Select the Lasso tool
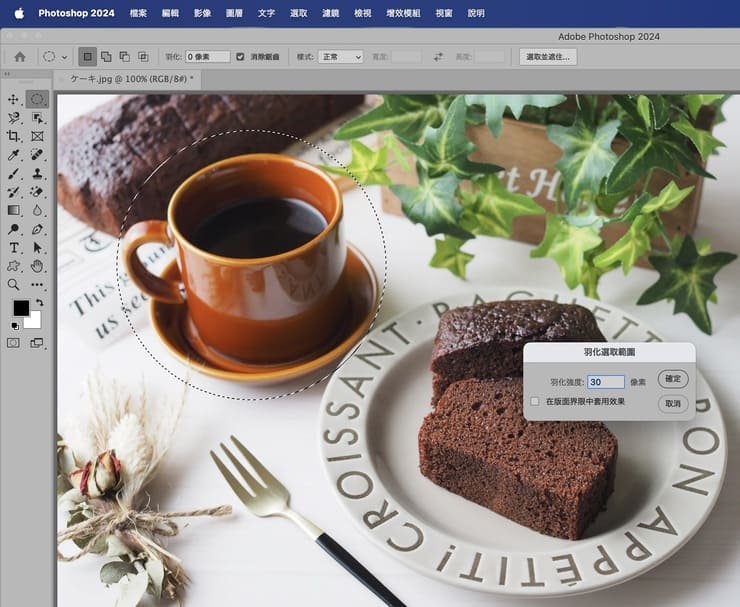 pos(13,118)
